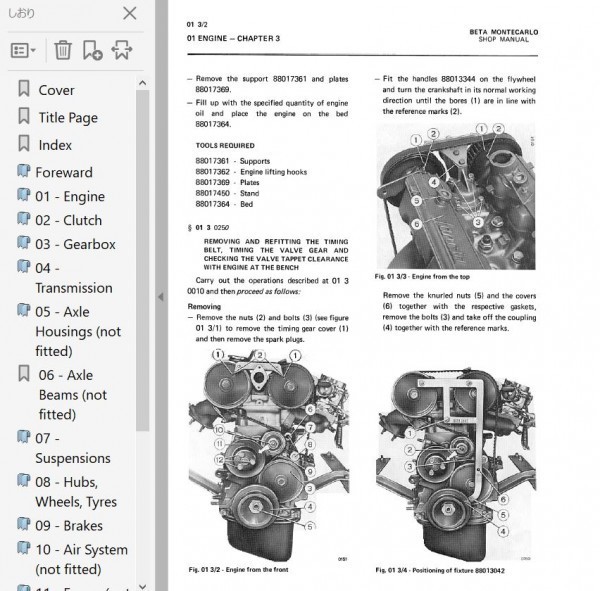Click the 'BETA MONTECARLO' manual title text
Image resolution: width=600 pixels, height=591 pixels.
coord(504,32)
